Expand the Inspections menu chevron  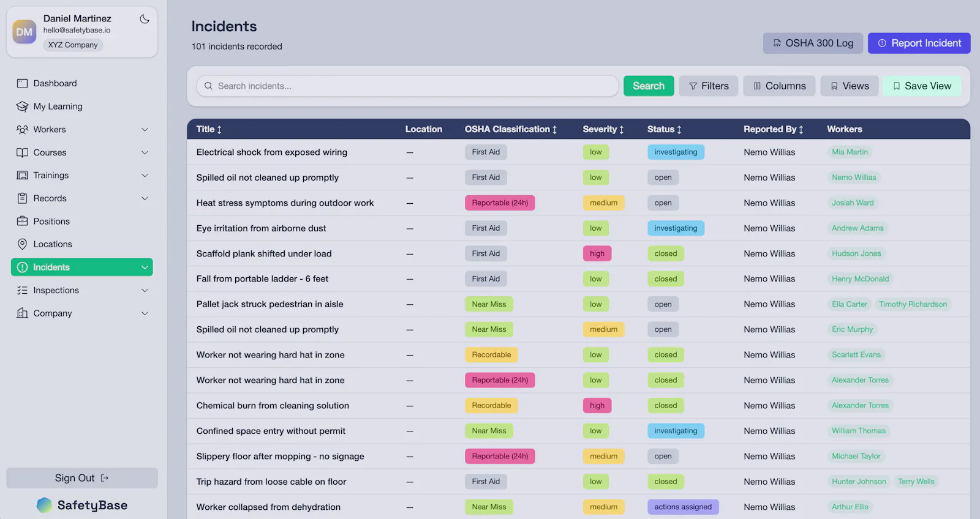(145, 290)
